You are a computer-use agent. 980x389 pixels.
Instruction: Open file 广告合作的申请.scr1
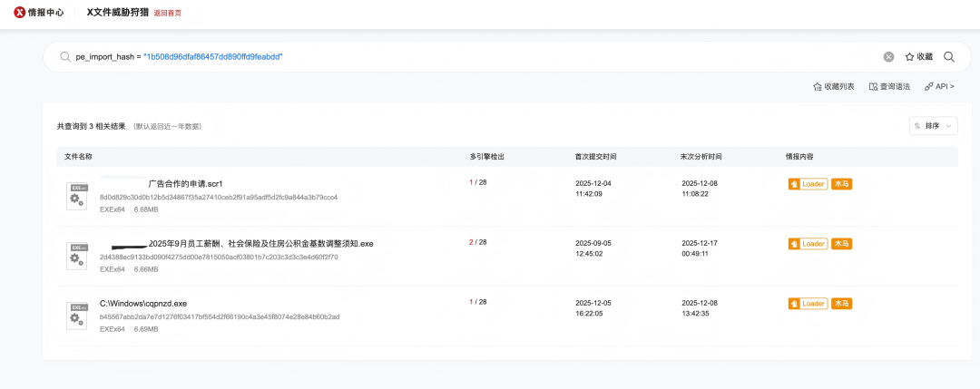(186, 184)
